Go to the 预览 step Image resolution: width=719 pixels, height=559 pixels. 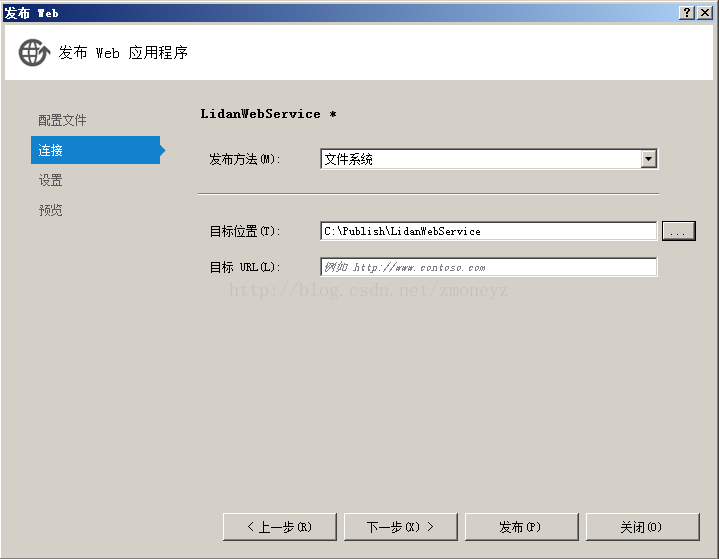50,210
